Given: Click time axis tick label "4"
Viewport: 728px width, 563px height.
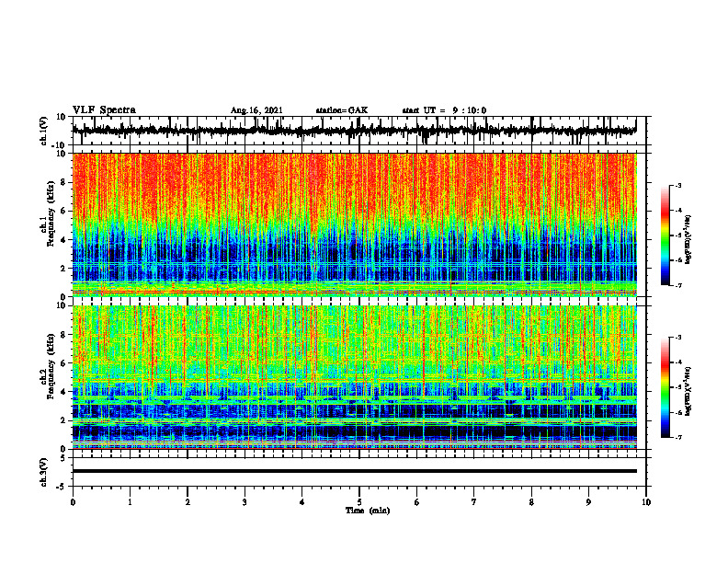Looking at the screenshot, I should click(x=302, y=502).
